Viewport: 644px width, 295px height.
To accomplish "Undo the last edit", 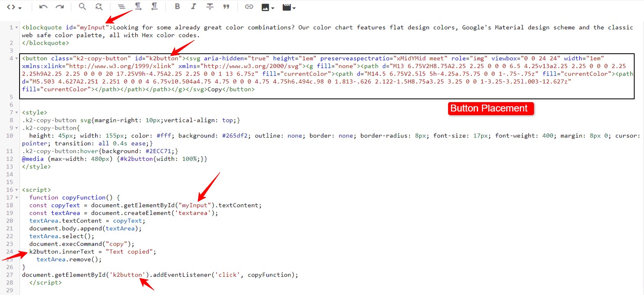I will (44, 7).
